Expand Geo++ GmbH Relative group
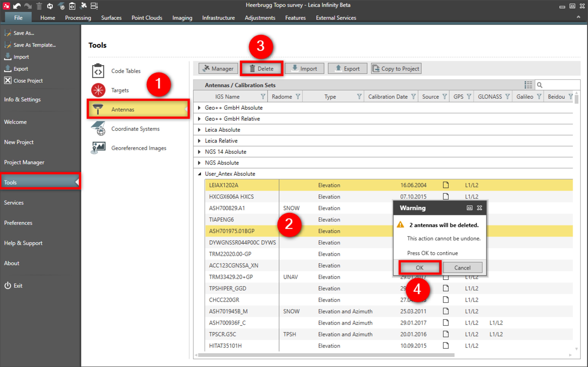 click(x=199, y=119)
